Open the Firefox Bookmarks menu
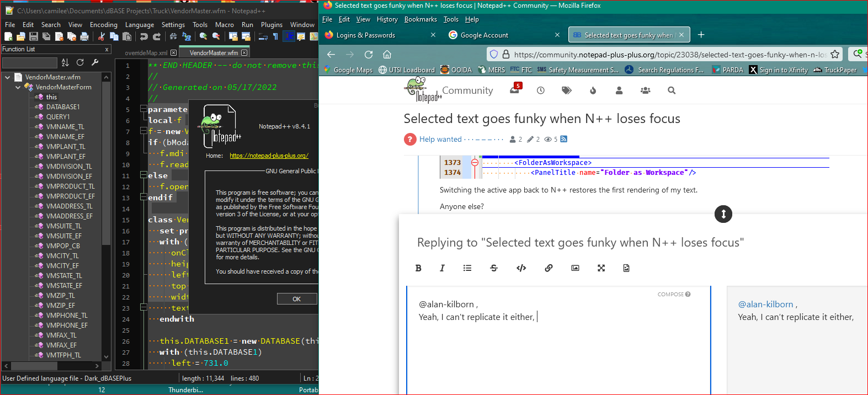This screenshot has width=868, height=395. (420, 19)
